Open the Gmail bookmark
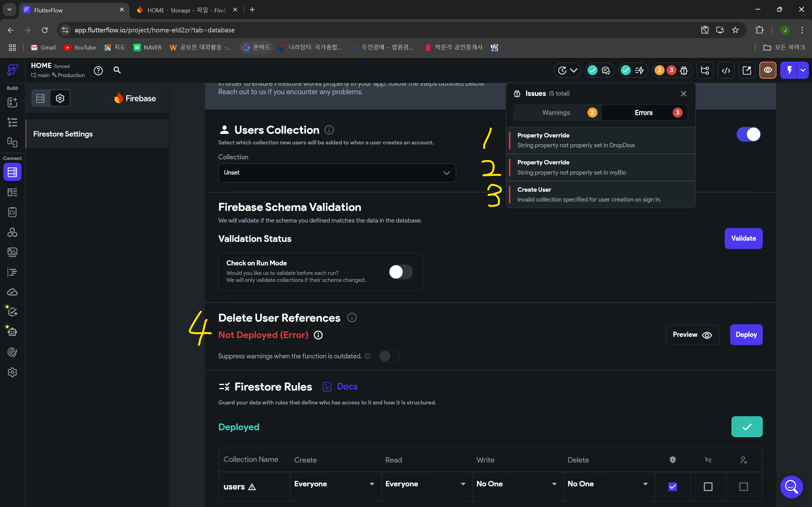The image size is (812, 507). [43, 48]
